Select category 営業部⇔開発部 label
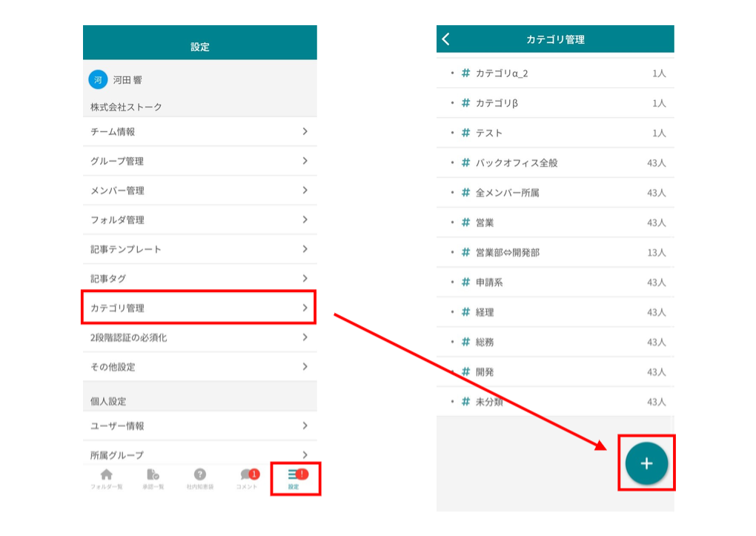756x536 pixels. coord(508,253)
